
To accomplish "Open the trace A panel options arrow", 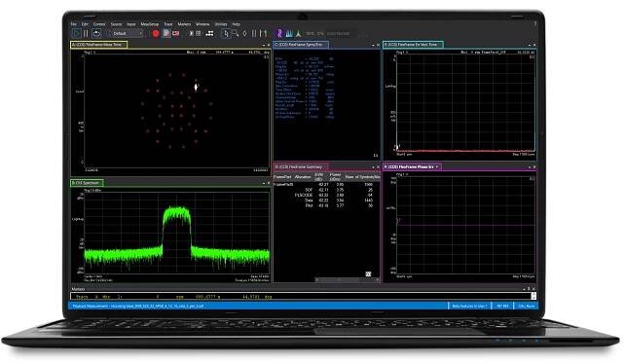I will click(x=264, y=46).
